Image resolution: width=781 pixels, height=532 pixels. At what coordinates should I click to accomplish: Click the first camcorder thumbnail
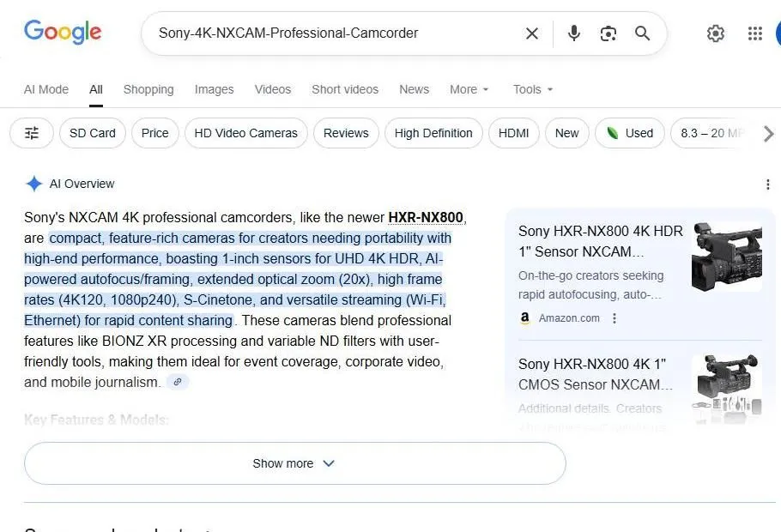(727, 257)
